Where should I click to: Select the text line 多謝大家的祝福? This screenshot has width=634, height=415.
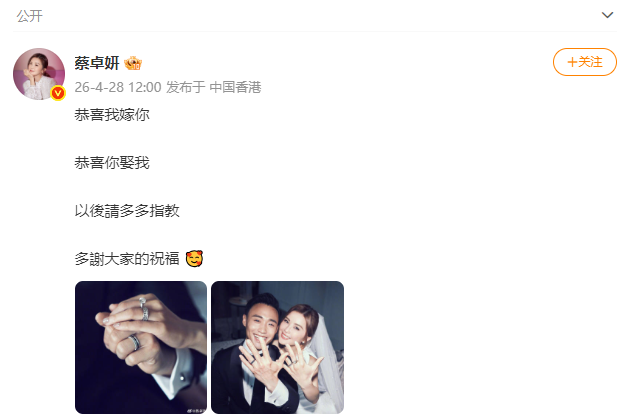coord(127,258)
